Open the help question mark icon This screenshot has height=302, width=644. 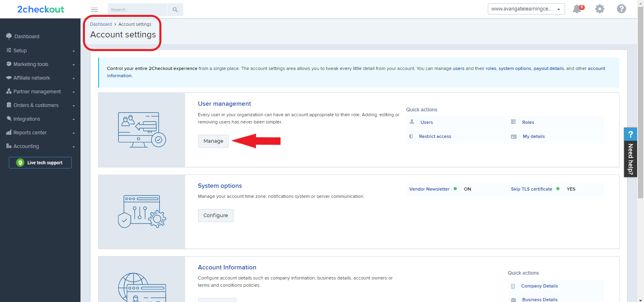point(621,9)
